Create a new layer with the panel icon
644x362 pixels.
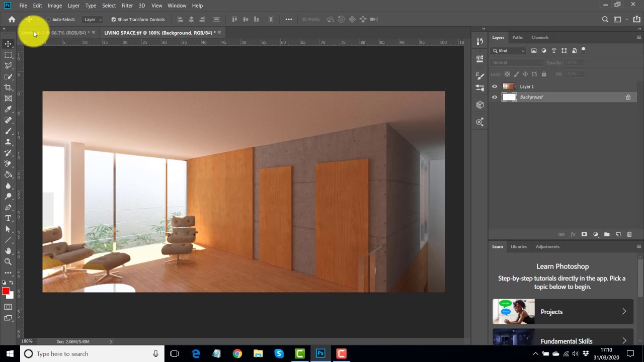(618, 234)
